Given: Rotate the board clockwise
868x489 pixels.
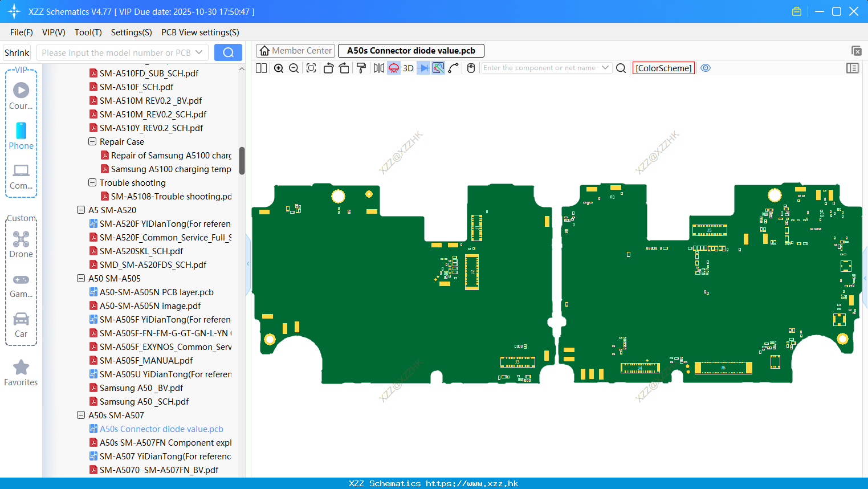Looking at the screenshot, I should click(x=344, y=68).
